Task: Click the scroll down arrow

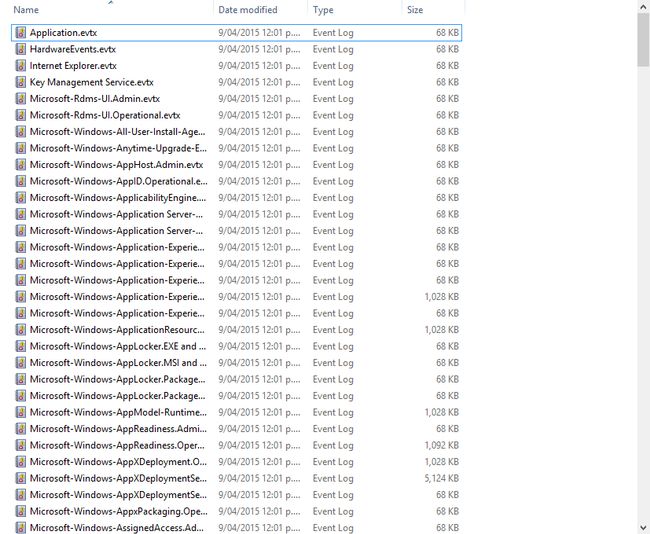Action: coord(643,528)
